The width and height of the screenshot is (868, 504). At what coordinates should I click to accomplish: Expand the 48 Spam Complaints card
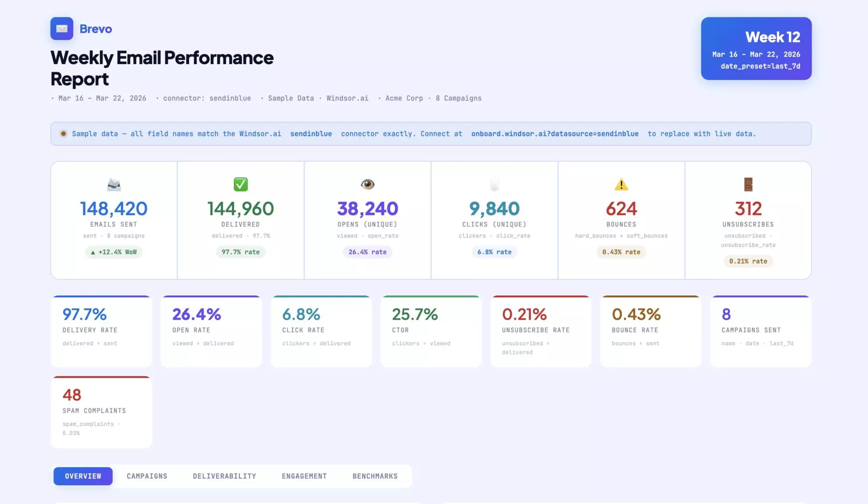pyautogui.click(x=101, y=411)
